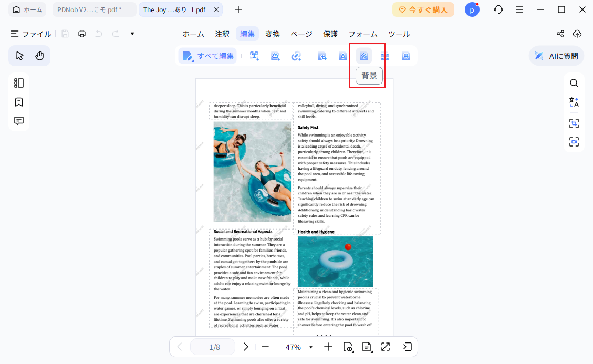593x364 pixels.
Task: Switch to the arrow select cursor
Action: click(x=19, y=56)
